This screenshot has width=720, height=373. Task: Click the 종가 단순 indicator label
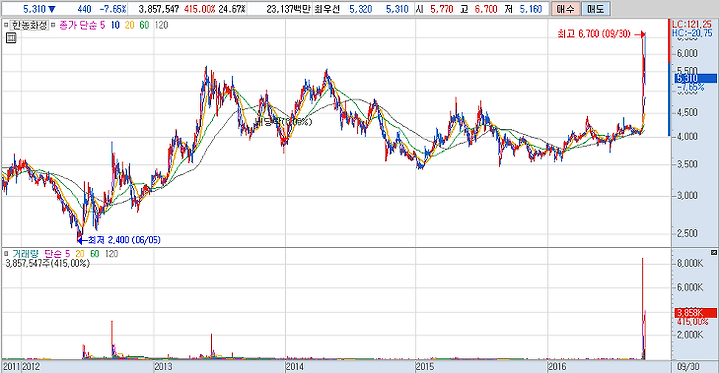pyautogui.click(x=78, y=26)
